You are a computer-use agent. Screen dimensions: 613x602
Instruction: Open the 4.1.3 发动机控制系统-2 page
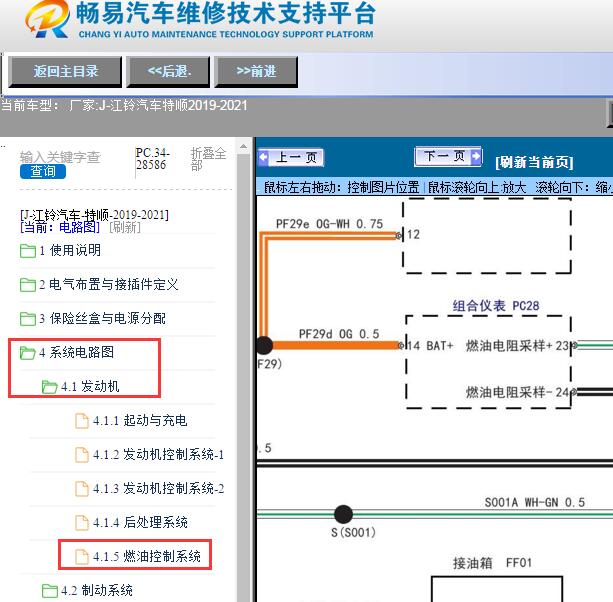click(x=158, y=488)
